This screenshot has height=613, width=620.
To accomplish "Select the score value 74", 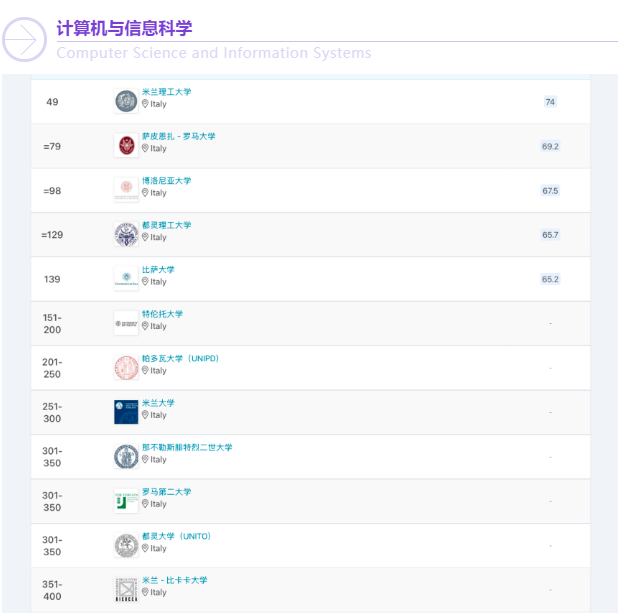I will tap(550, 102).
